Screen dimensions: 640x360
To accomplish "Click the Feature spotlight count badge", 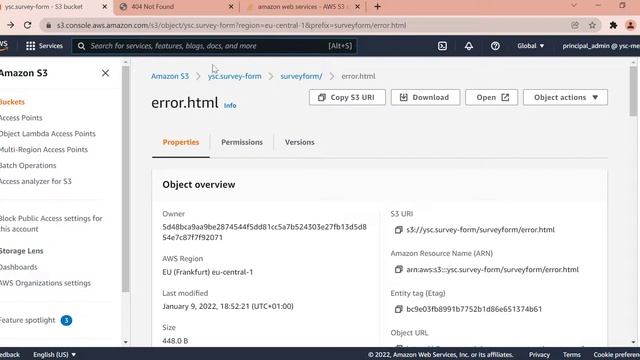I will [66, 320].
